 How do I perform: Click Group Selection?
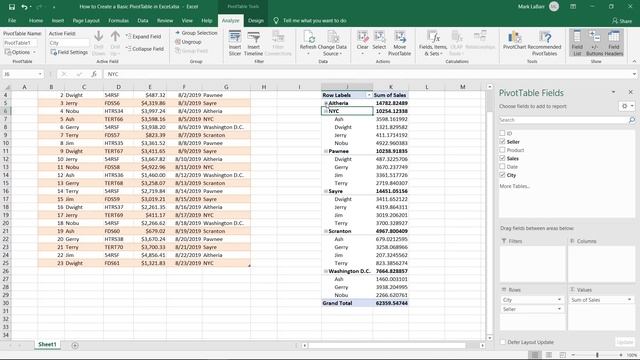click(196, 33)
